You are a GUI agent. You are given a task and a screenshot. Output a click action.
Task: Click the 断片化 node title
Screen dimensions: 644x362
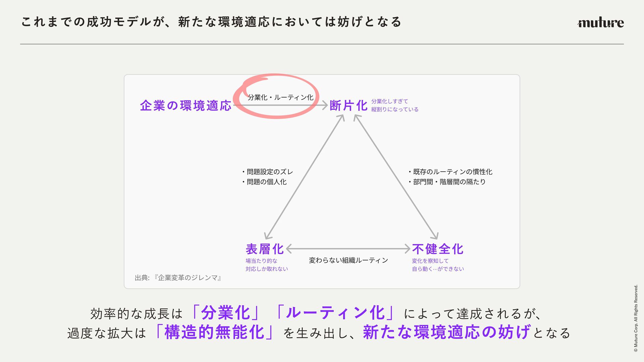[348, 106]
